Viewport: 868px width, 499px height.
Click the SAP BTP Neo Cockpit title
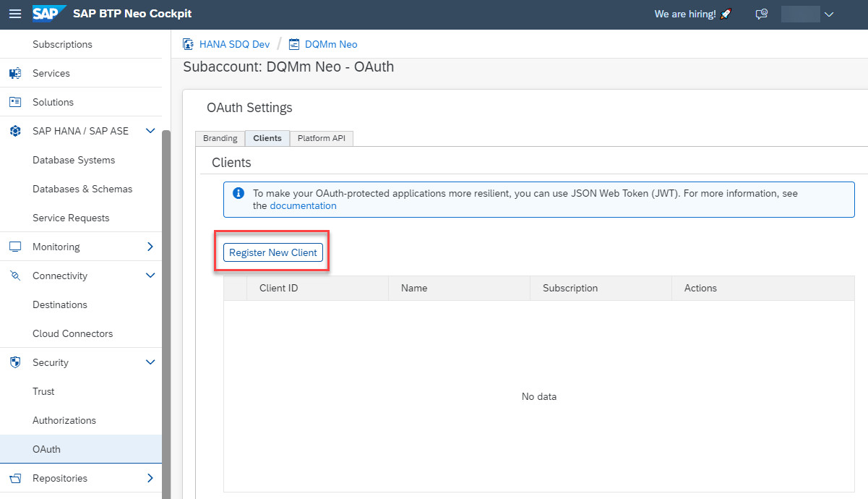[x=132, y=14]
